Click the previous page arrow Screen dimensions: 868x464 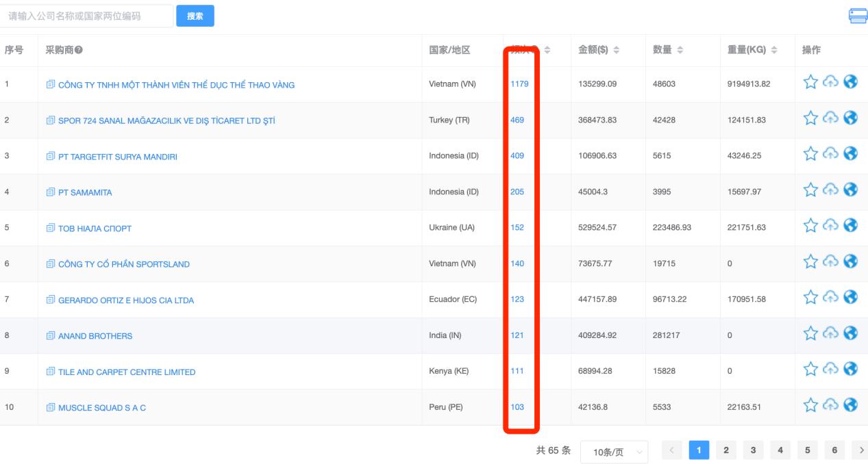pyautogui.click(x=671, y=450)
